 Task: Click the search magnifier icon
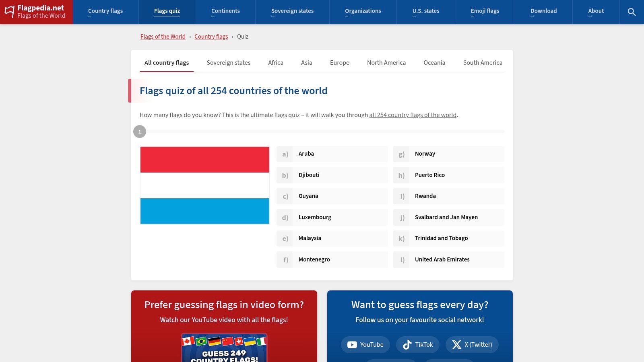pos(632,12)
